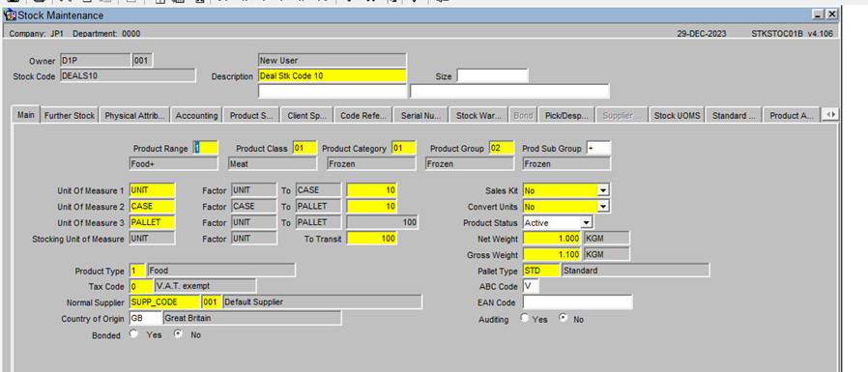Open the Serial Nu... tab

coord(420,116)
